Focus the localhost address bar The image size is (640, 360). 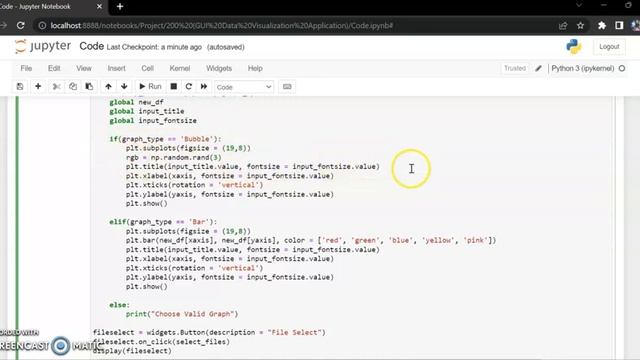222,25
